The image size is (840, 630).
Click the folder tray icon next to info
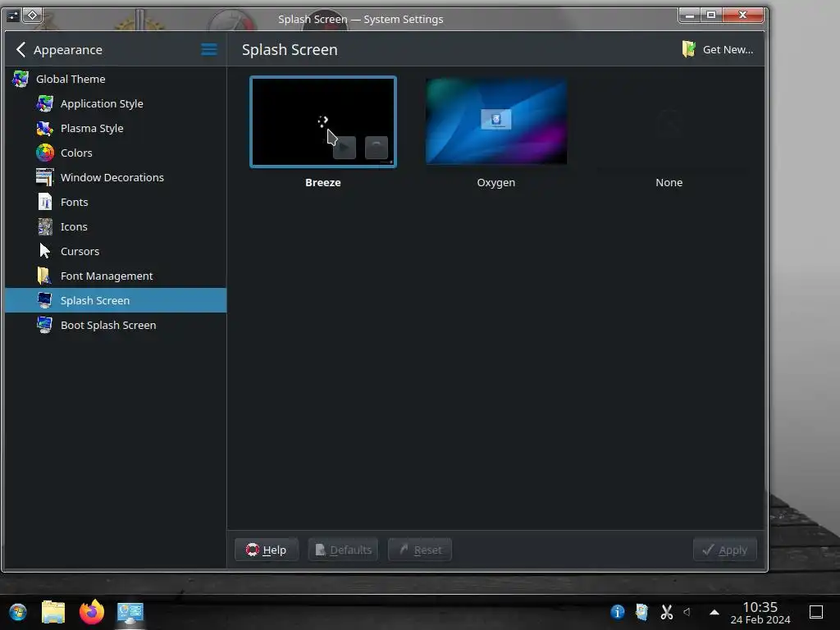click(x=641, y=612)
